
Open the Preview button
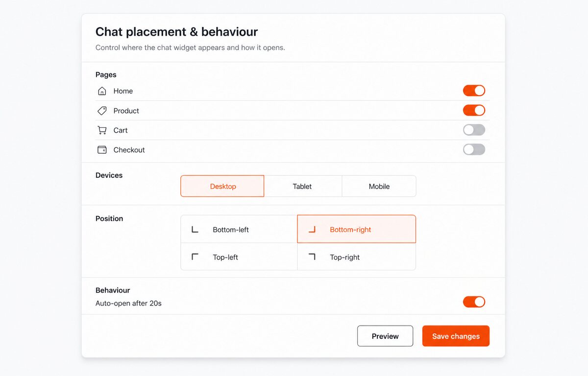[x=385, y=336]
